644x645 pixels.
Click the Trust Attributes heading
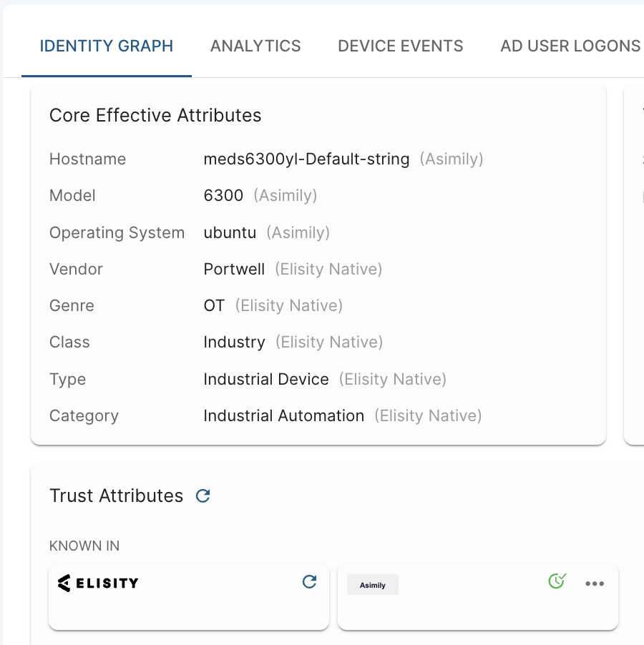(x=116, y=496)
